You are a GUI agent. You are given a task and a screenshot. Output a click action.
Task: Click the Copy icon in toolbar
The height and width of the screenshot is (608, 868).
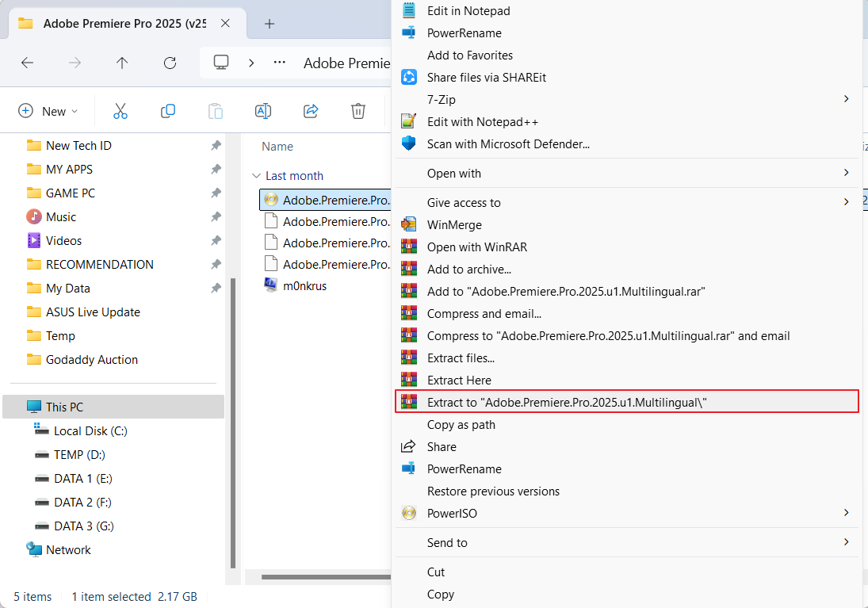click(x=168, y=111)
